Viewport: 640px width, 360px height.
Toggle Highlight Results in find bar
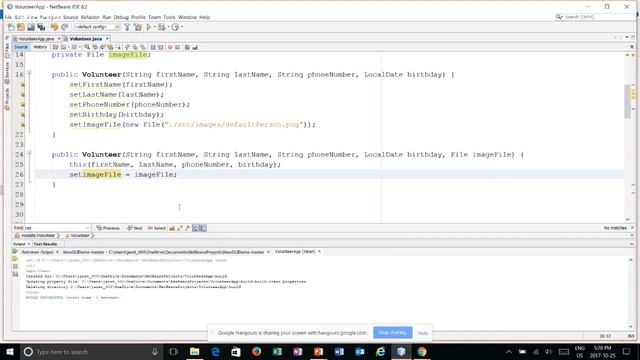coord(195,228)
